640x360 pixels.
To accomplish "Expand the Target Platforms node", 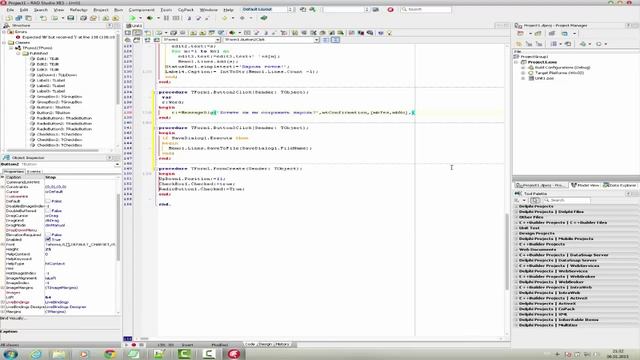I will pos(524,73).
